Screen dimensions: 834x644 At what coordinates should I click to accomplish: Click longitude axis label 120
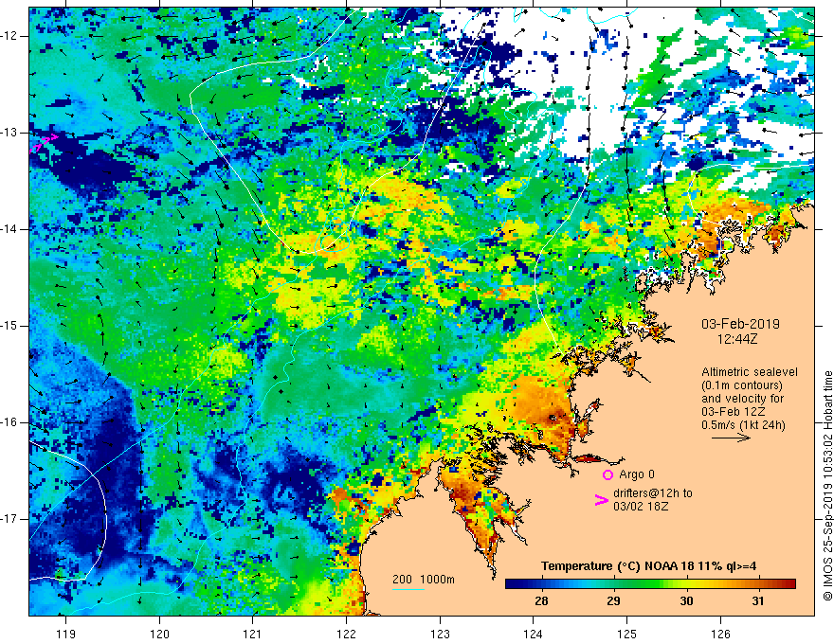[x=159, y=634]
